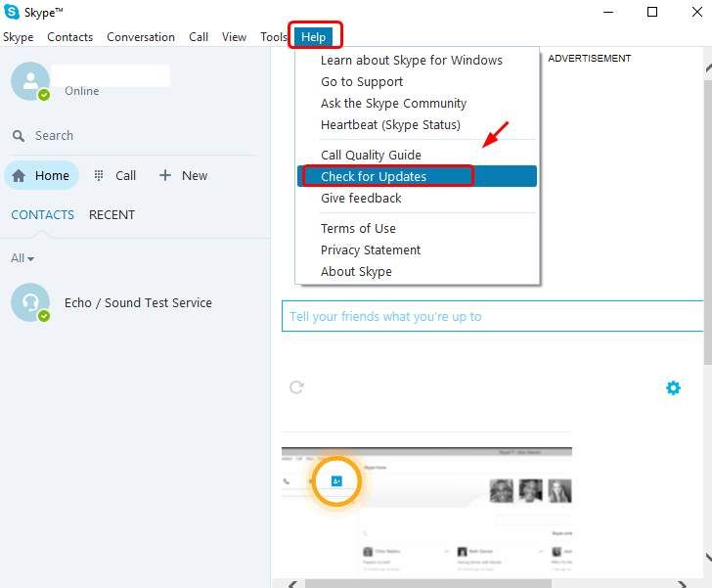Select the Echo / Sound Test Service contact

pos(137,303)
